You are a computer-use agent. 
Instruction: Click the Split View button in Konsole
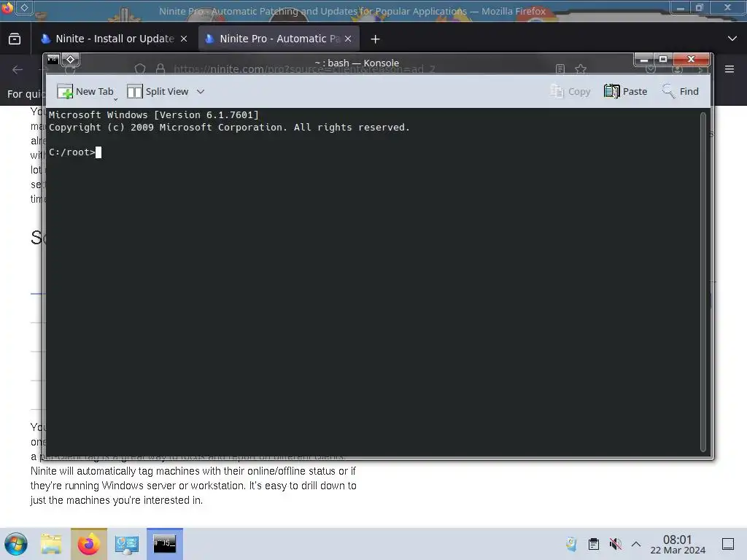click(158, 91)
